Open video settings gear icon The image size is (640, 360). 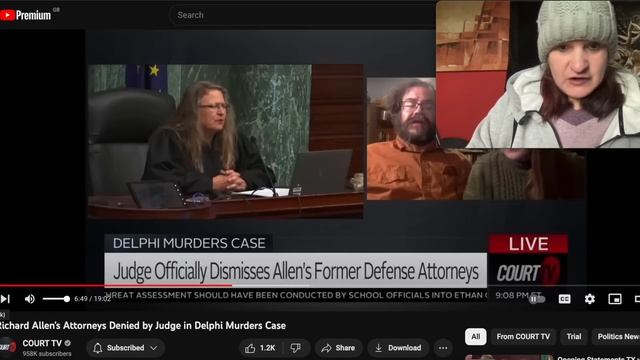coord(589,299)
